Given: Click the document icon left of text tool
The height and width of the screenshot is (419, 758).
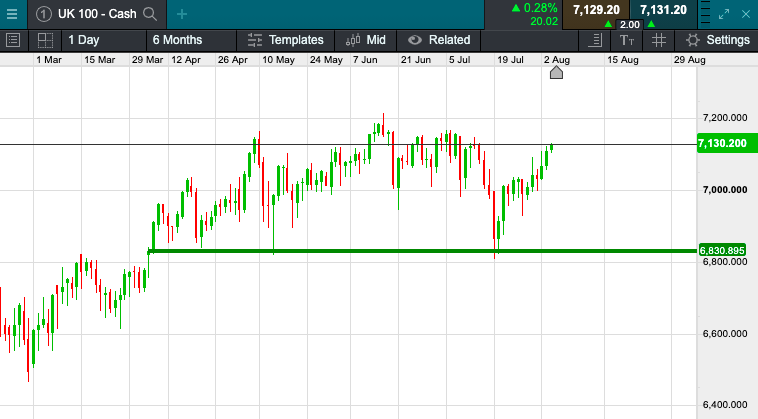Looking at the screenshot, I should 596,40.
